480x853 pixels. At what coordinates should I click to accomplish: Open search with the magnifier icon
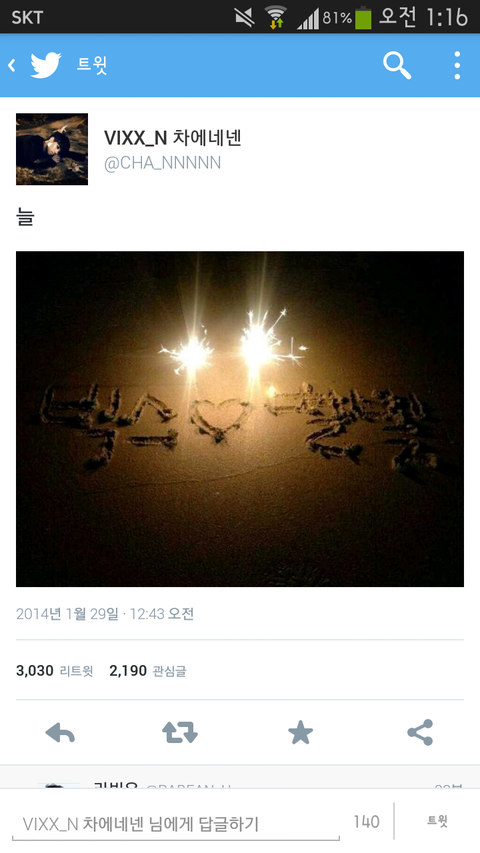coord(397,66)
